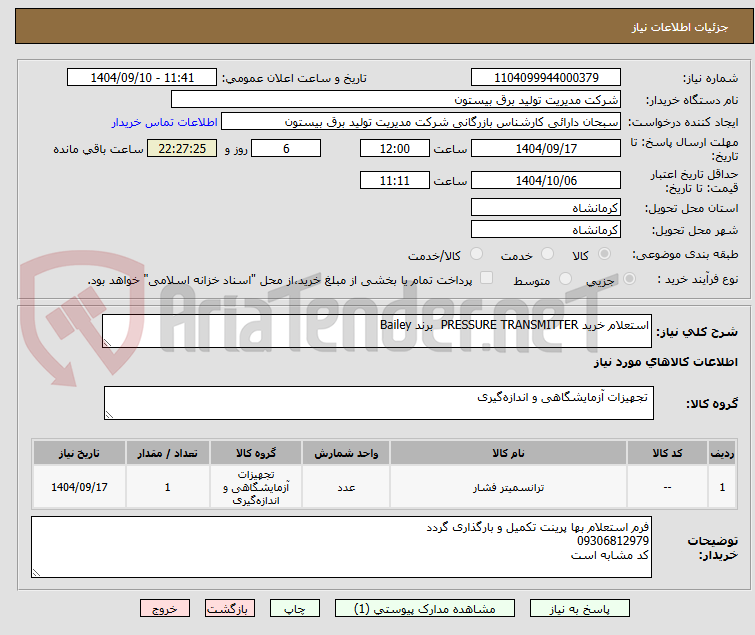Click the province field استان محل تحویل کرمانشاه

pyautogui.click(x=546, y=207)
